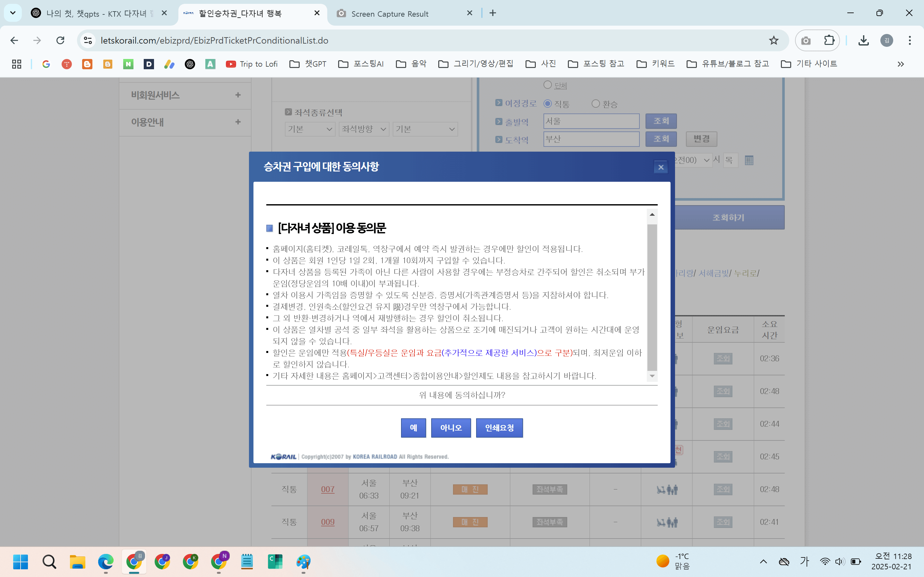Select the 단체 group radio button
The image size is (924, 577).
coord(548,85)
